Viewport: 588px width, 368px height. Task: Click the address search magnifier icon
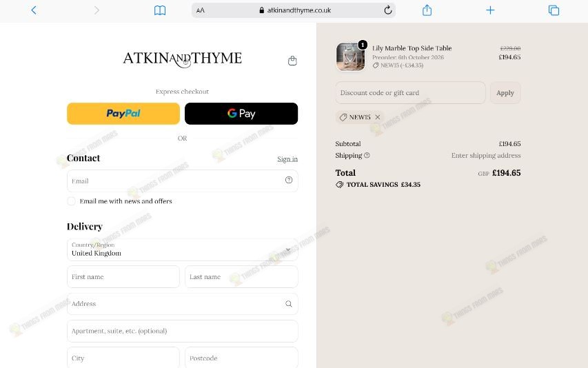288,303
